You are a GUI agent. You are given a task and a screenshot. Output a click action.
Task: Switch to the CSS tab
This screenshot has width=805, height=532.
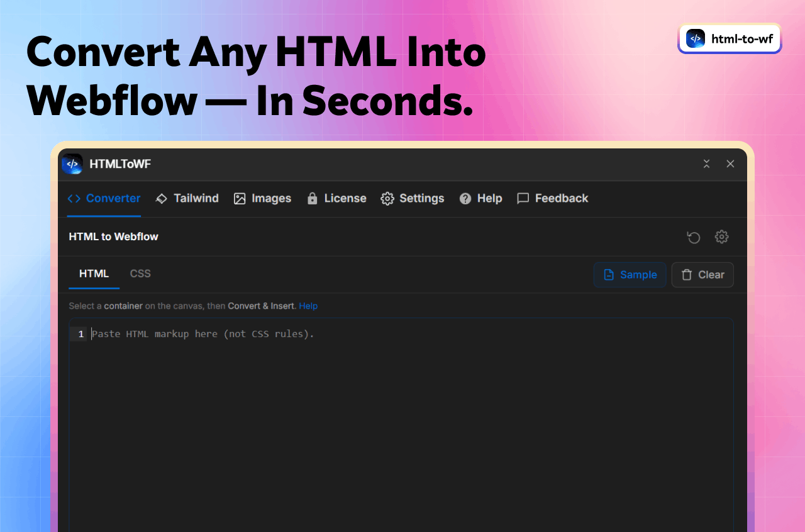[140, 274]
